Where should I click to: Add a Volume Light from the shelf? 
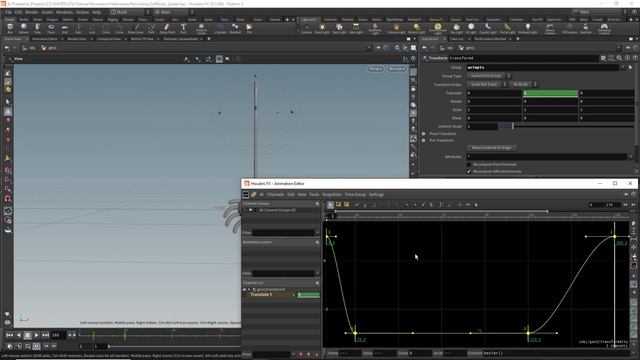click(x=396, y=29)
